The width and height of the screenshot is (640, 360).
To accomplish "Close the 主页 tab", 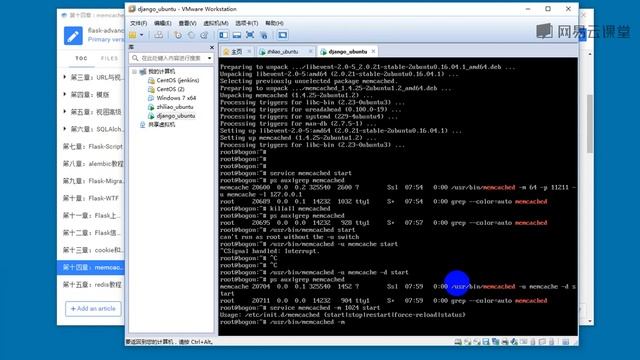I will 249,51.
